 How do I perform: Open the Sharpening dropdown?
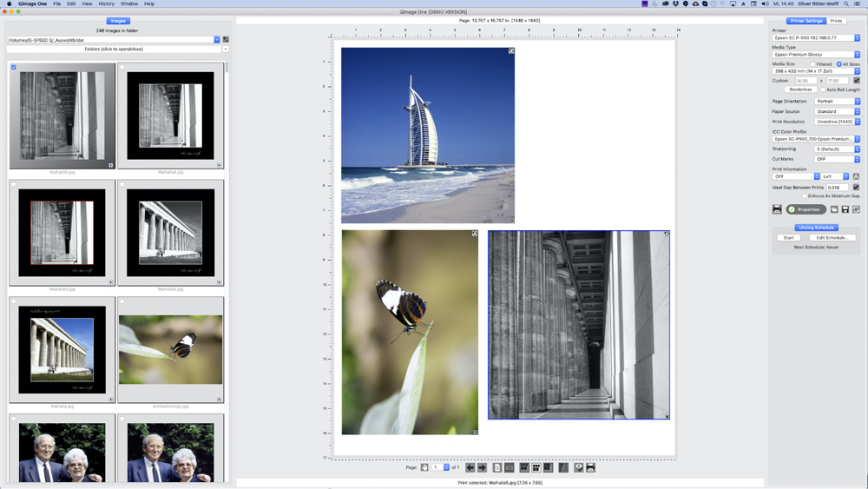tap(838, 149)
